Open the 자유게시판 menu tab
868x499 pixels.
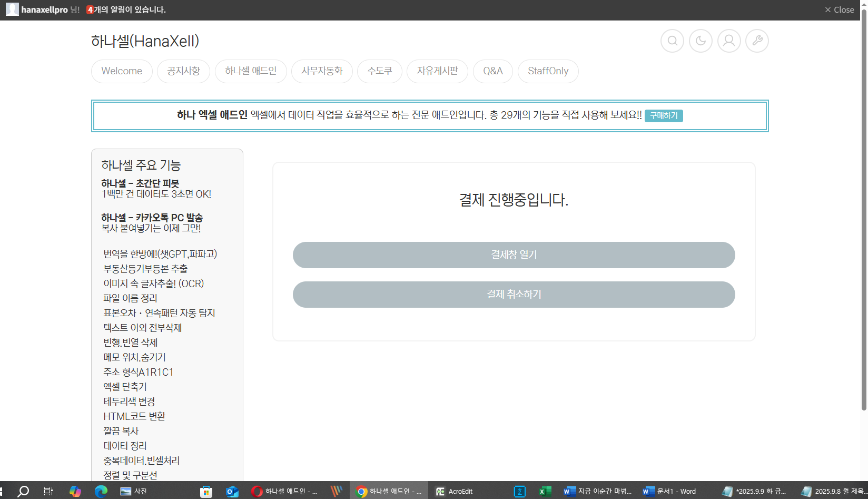(x=437, y=71)
